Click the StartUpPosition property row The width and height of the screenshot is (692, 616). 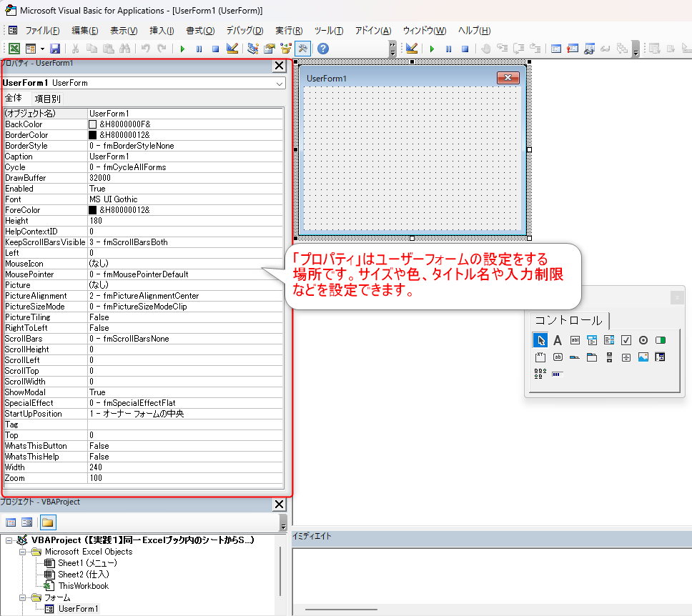coord(144,414)
